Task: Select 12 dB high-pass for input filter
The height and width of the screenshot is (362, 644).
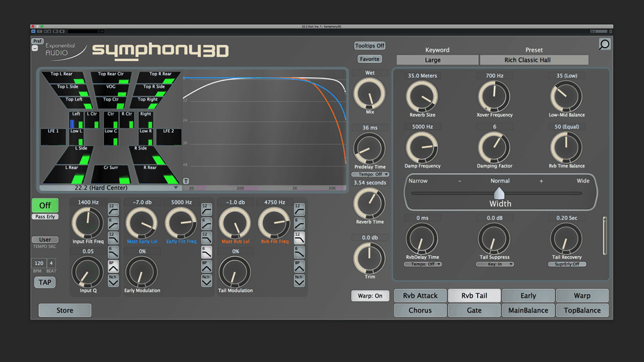Action: 113,209
